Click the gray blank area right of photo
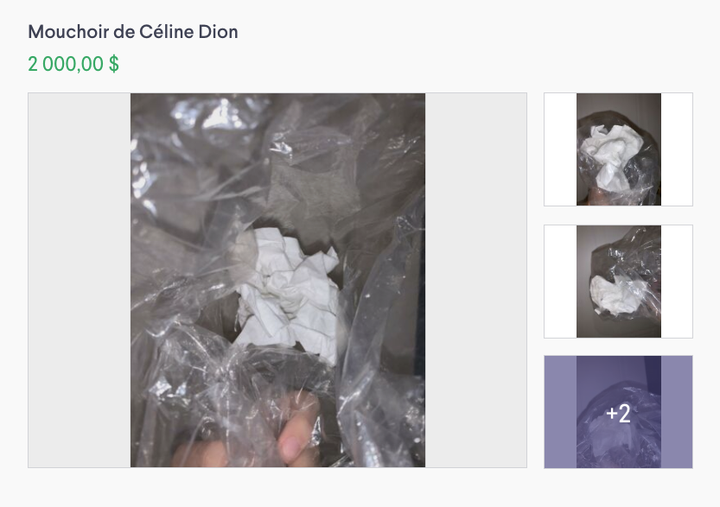Viewport: 720px width, 507px height. 476,280
